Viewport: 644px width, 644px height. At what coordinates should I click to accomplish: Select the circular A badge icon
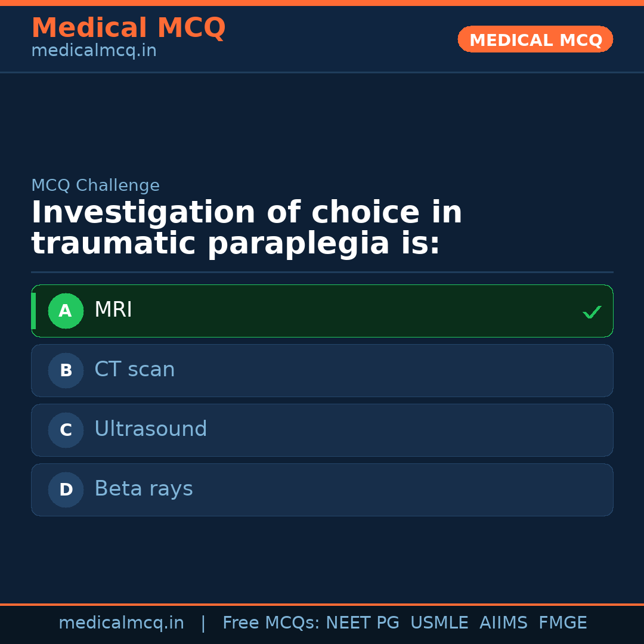(x=66, y=311)
